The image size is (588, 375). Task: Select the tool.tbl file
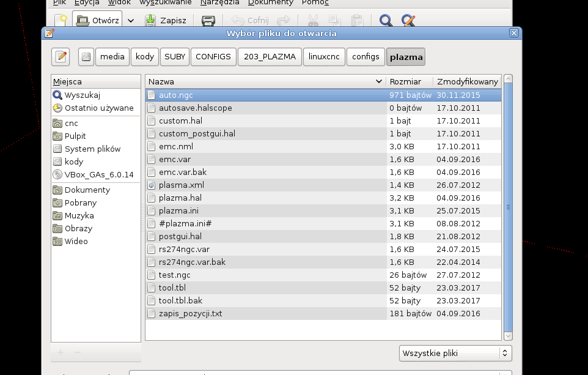(323, 288)
